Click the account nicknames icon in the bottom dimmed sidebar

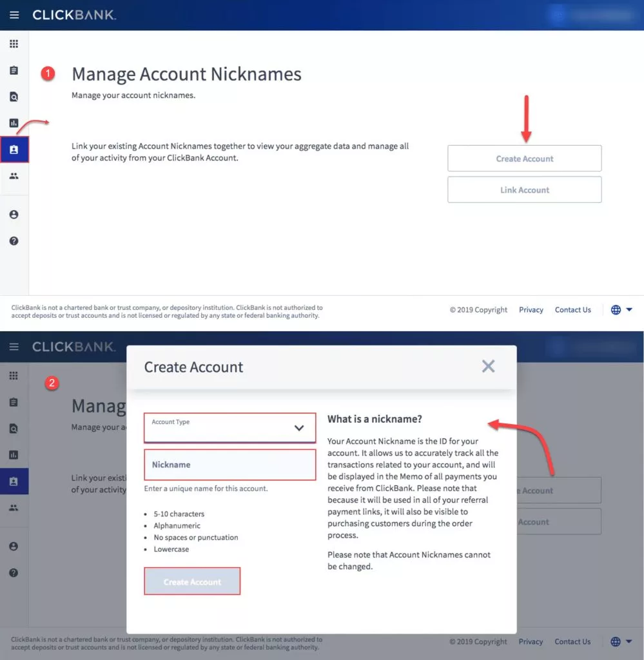tap(14, 481)
